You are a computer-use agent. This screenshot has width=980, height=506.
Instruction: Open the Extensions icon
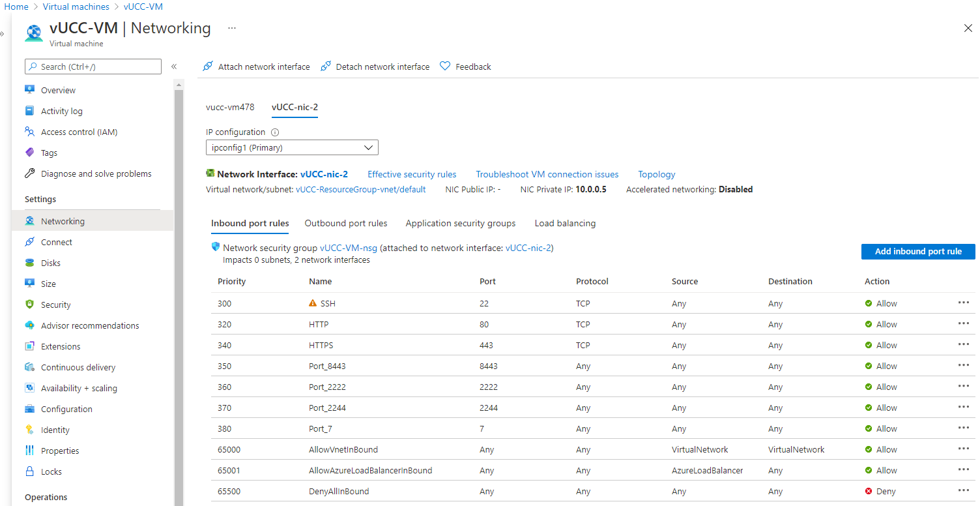(x=29, y=346)
